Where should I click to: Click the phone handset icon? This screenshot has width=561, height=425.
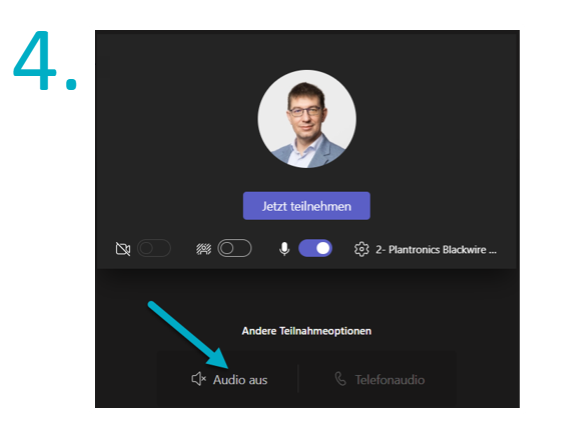click(340, 379)
